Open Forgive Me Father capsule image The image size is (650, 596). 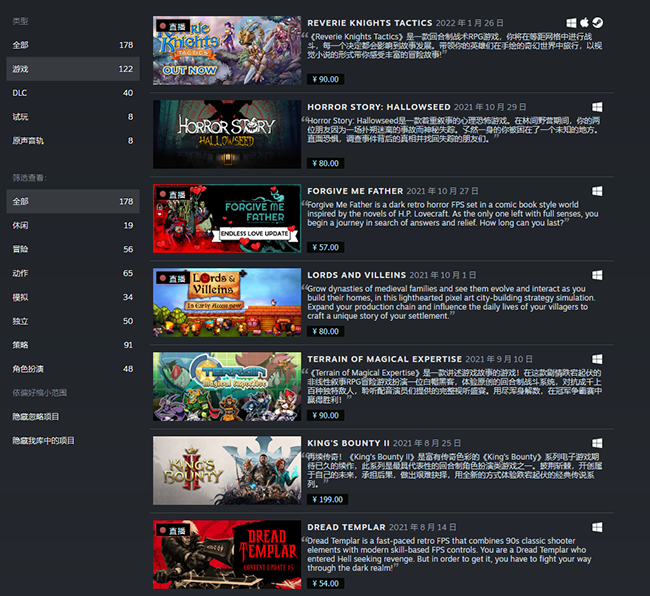coord(227,218)
